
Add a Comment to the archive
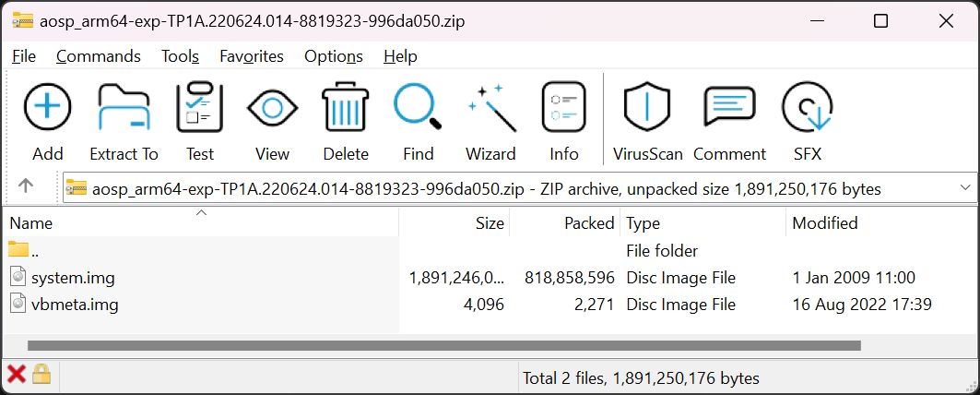(729, 109)
